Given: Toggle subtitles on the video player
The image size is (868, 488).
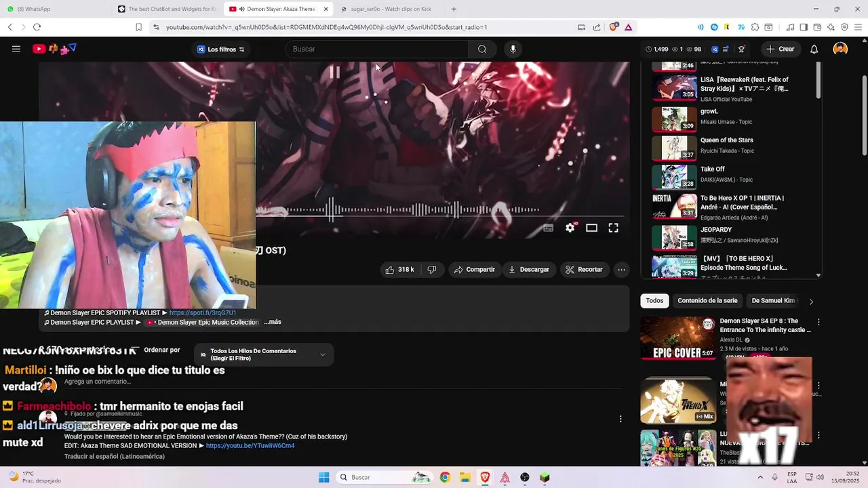Looking at the screenshot, I should tap(549, 228).
